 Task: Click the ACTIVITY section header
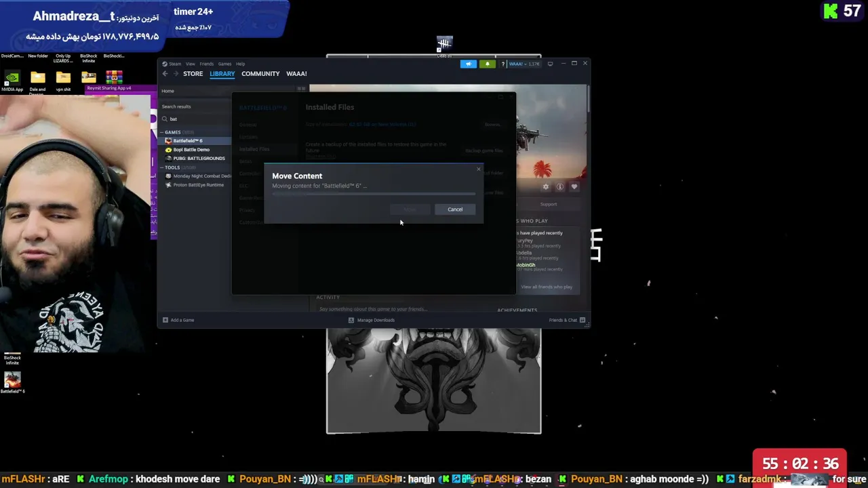[328, 298]
